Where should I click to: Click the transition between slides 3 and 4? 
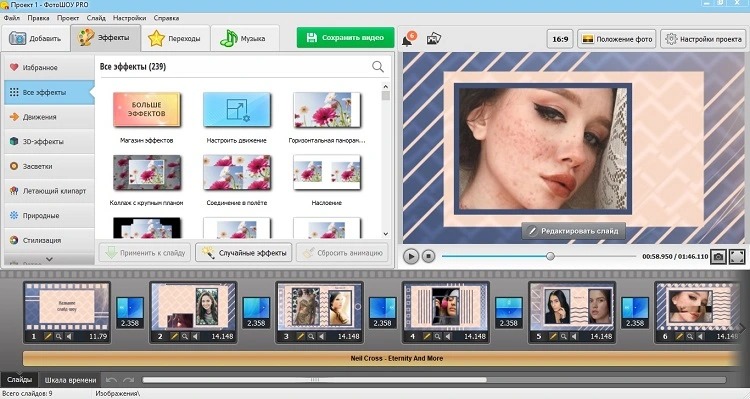[383, 312]
